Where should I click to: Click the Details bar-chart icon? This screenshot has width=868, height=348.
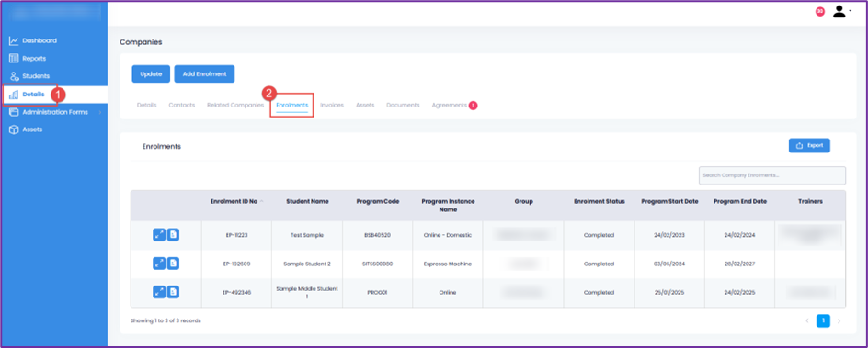click(x=14, y=94)
